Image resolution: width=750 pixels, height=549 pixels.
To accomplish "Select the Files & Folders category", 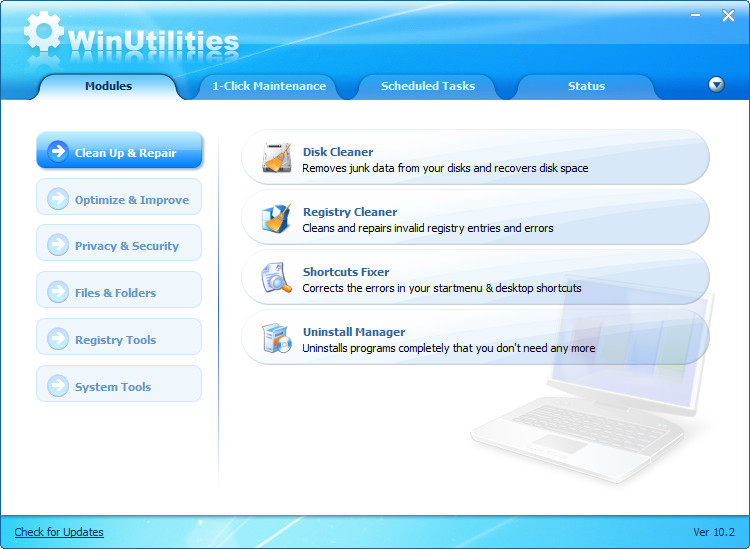I will pos(115,293).
